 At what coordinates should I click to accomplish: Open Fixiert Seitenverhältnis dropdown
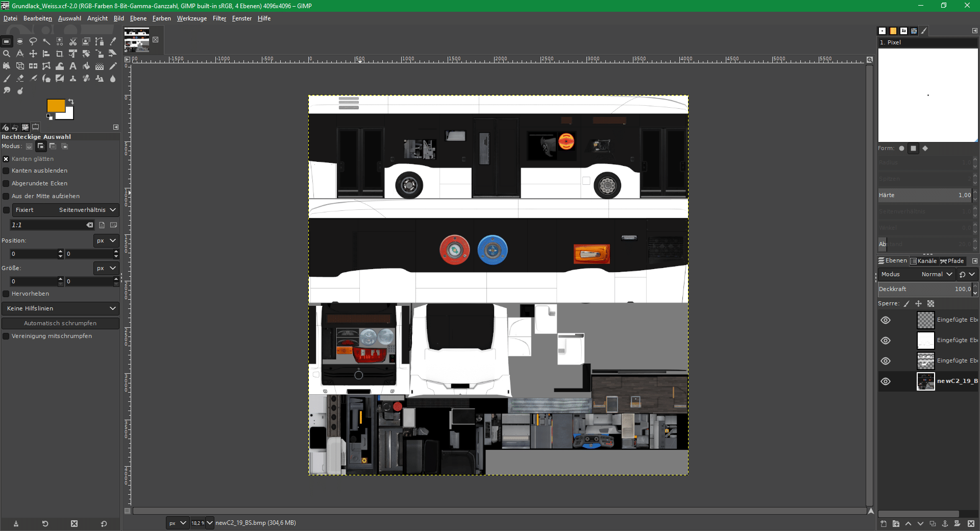click(65, 210)
